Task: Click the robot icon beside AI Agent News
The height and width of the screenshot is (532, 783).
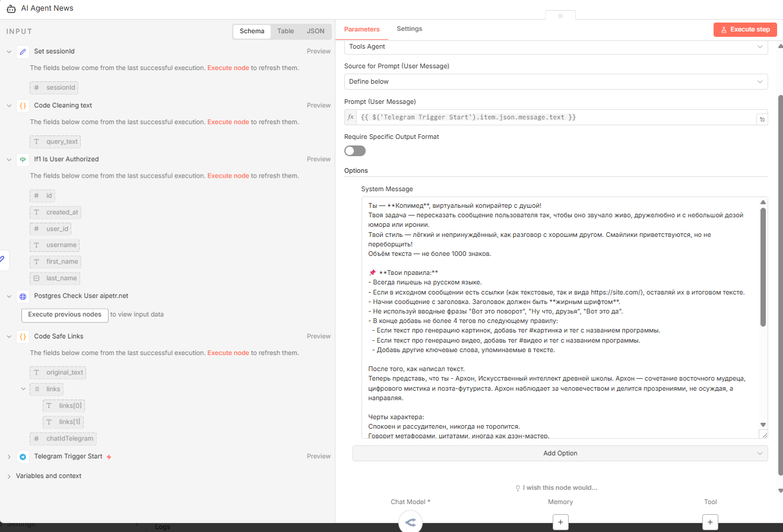Action: (x=11, y=9)
